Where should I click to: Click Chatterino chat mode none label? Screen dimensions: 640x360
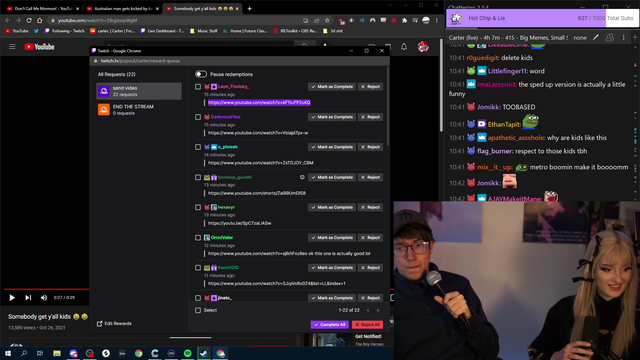(x=580, y=38)
